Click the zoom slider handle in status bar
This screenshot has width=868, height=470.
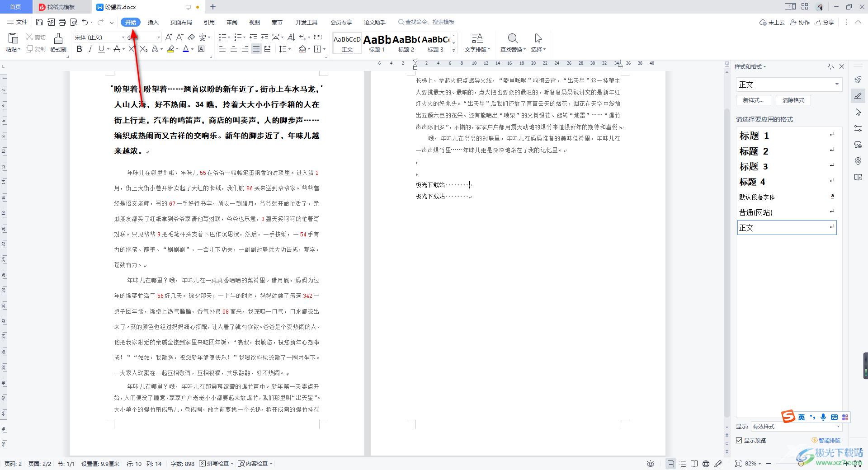click(801, 464)
